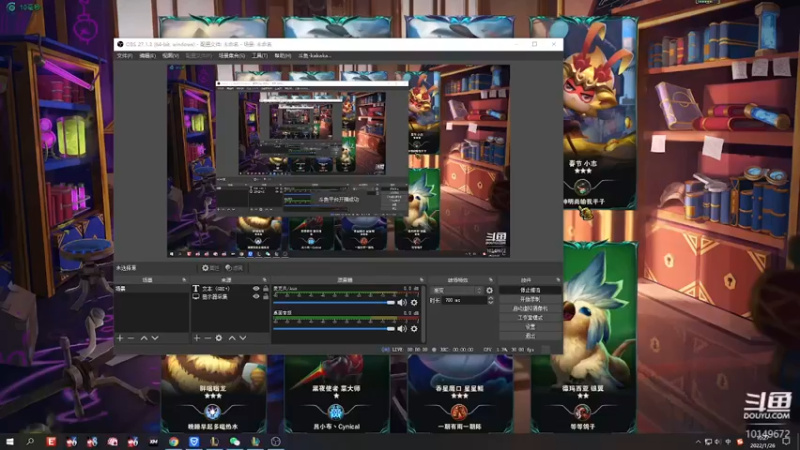
Task: Open mic/Aux audio settings gear
Action: pyautogui.click(x=414, y=303)
